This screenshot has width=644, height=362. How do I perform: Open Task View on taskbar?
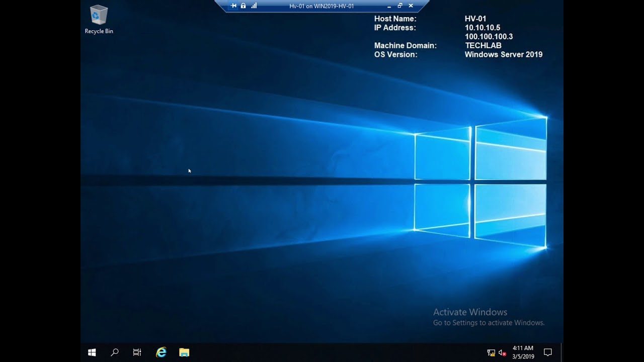137,352
